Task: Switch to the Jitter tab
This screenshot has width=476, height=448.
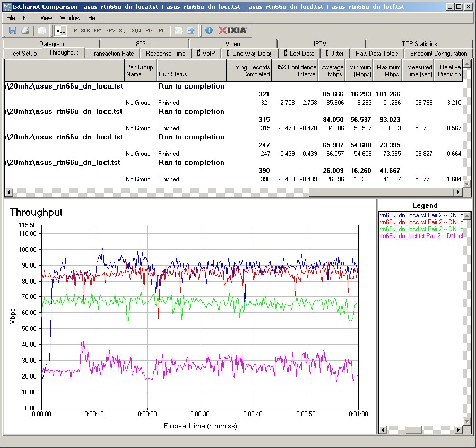Action: tap(335, 54)
